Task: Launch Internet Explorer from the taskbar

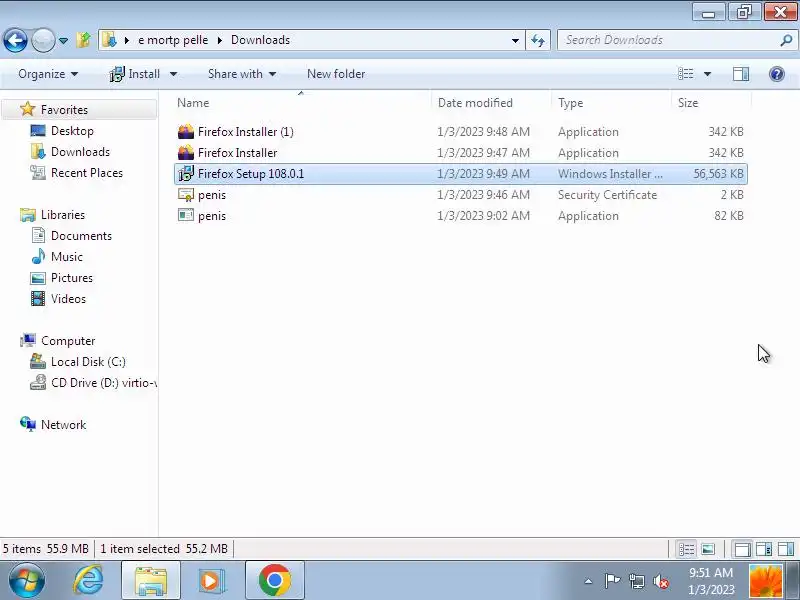Action: 89,580
